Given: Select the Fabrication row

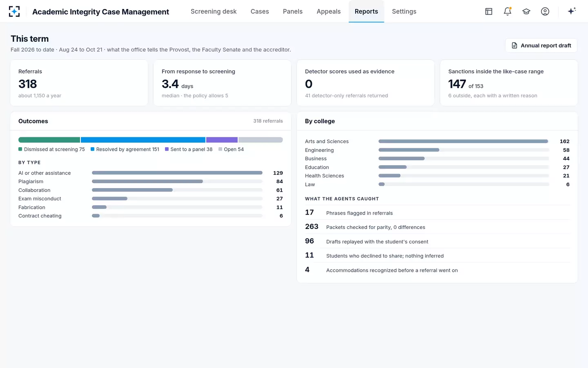Looking at the screenshot, I should pyautogui.click(x=151, y=207).
